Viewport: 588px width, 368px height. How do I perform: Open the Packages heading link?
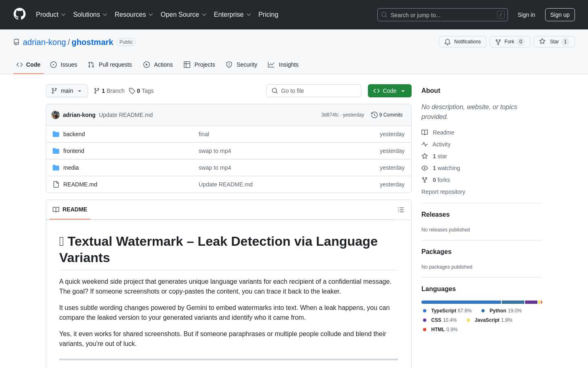point(436,252)
